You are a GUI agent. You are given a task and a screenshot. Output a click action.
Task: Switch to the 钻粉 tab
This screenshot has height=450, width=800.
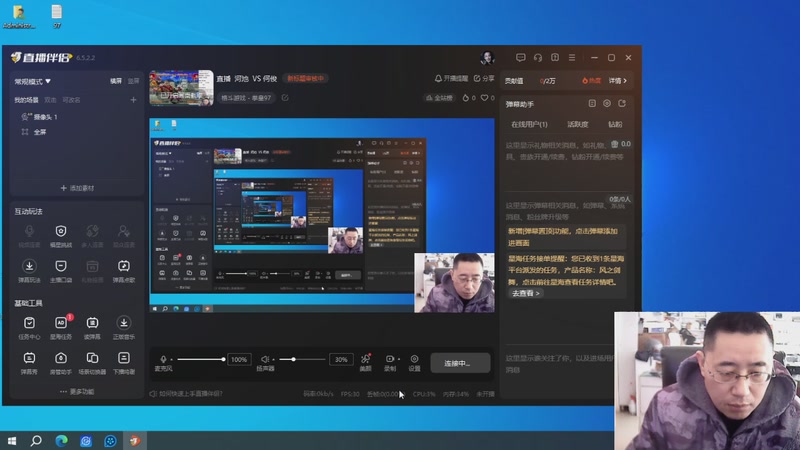click(615, 124)
